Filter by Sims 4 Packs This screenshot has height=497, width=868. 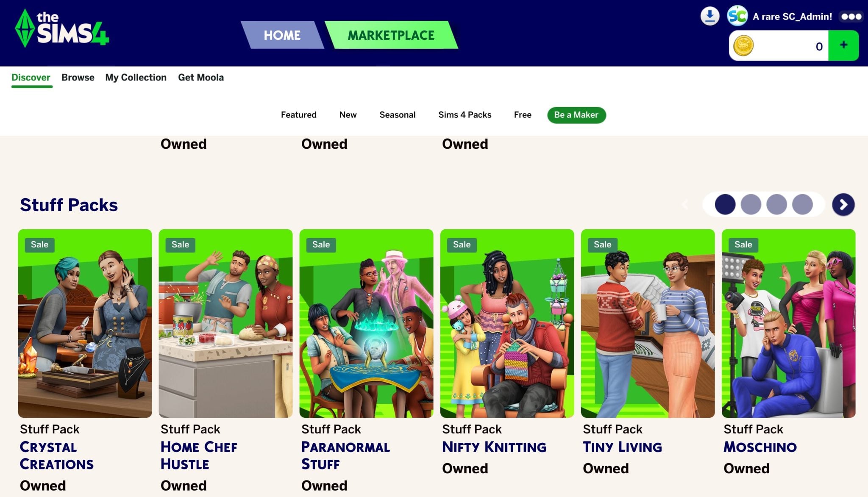point(465,115)
